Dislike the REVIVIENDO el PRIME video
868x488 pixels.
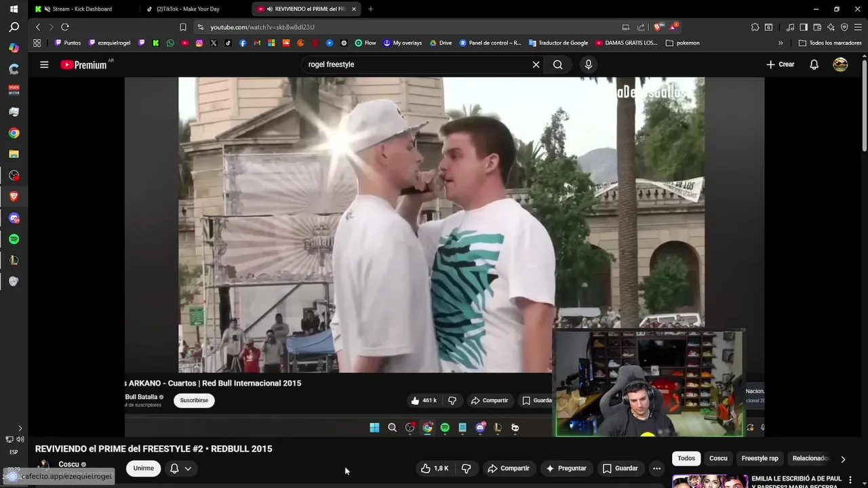(466, 468)
